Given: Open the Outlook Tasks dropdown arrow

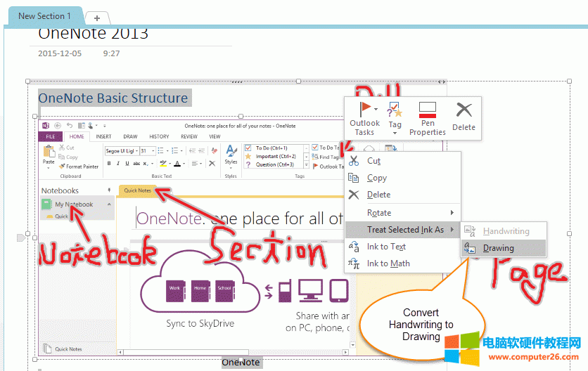Looking at the screenshot, I should tap(377, 110).
